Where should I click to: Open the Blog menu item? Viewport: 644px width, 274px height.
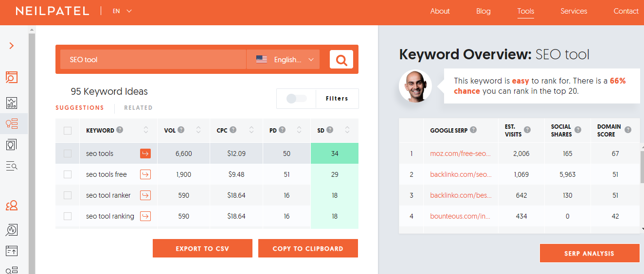[x=483, y=11]
